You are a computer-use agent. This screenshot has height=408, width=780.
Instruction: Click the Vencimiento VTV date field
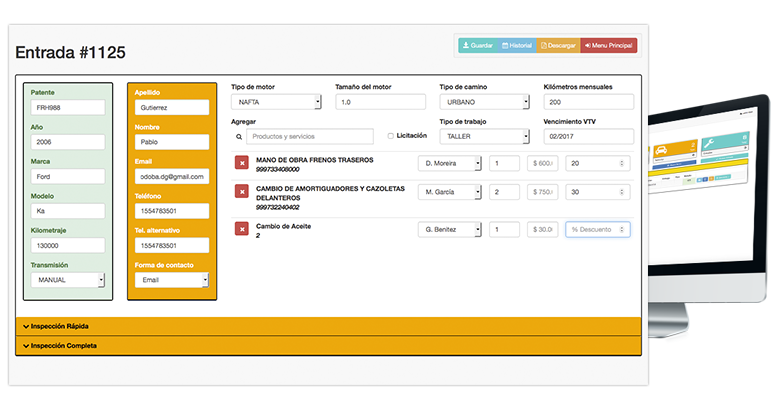[588, 136]
